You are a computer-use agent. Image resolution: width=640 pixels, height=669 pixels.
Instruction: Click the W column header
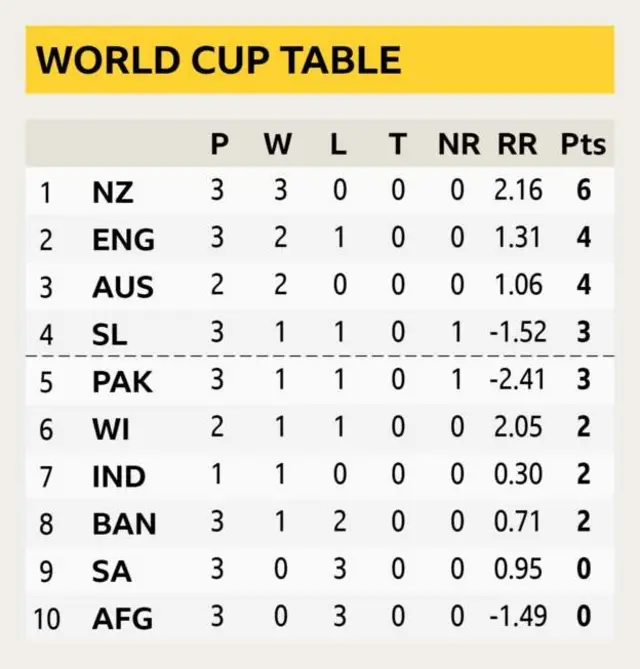tap(278, 144)
